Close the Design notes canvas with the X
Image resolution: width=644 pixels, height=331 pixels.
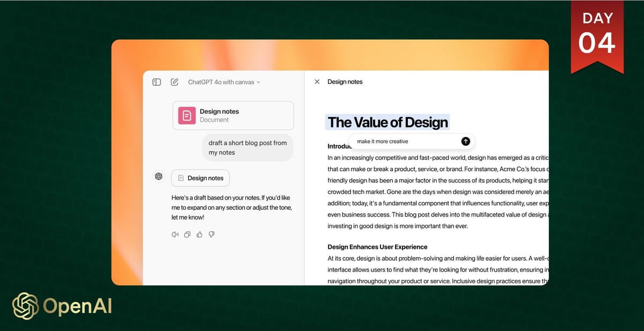(317, 82)
